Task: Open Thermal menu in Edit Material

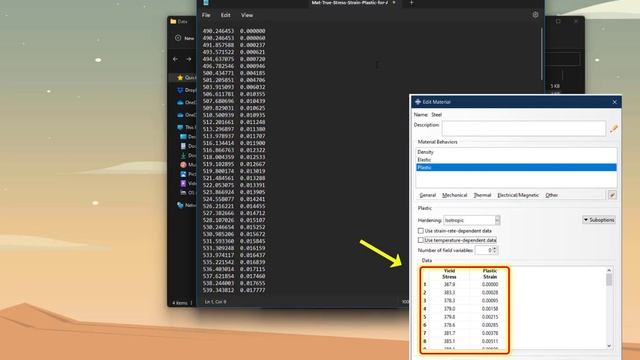Action: pos(482,195)
